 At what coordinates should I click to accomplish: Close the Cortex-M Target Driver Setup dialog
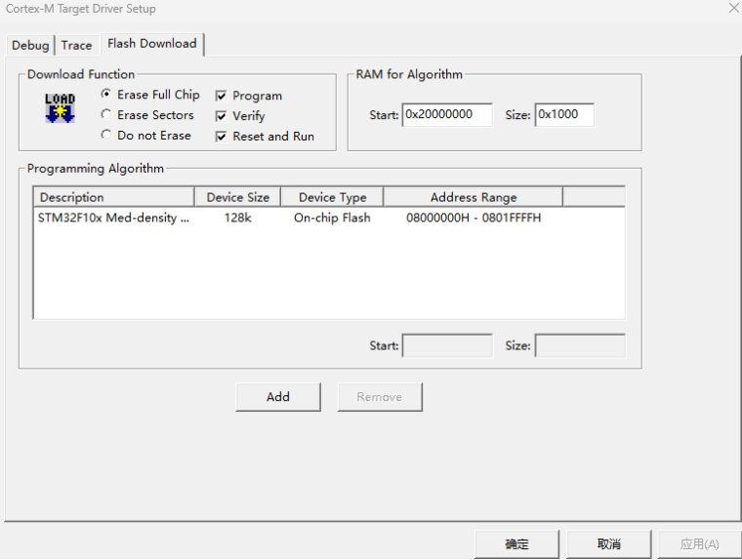(734, 8)
